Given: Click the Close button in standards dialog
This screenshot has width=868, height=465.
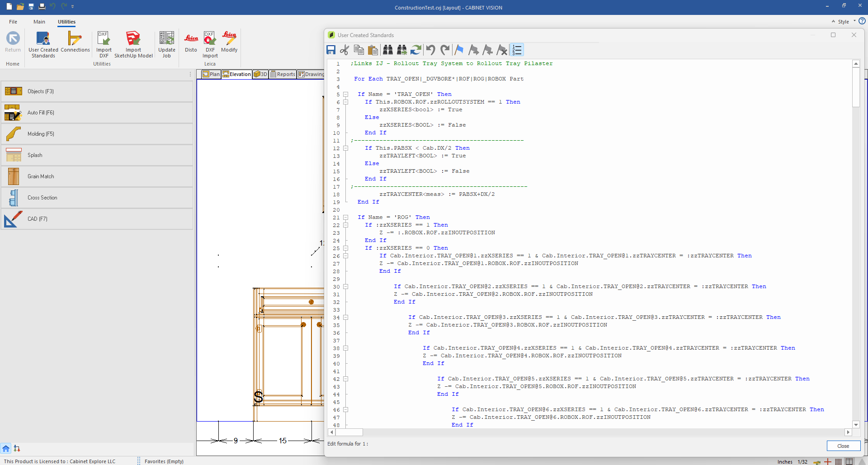Looking at the screenshot, I should (x=843, y=446).
